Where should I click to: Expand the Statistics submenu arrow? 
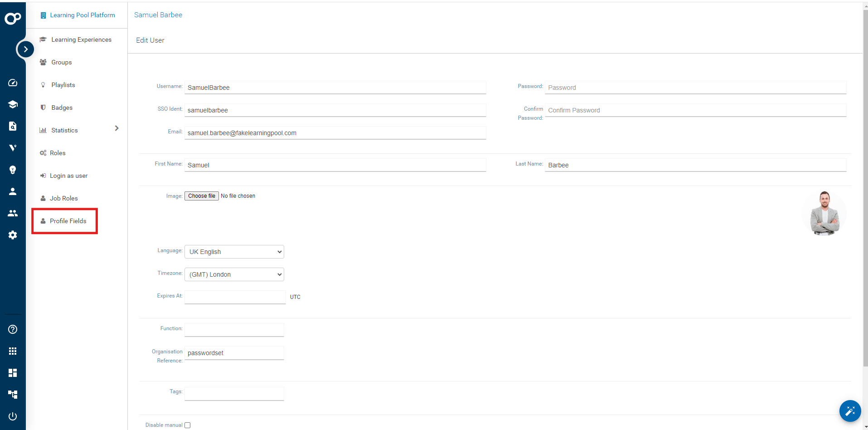(x=116, y=128)
